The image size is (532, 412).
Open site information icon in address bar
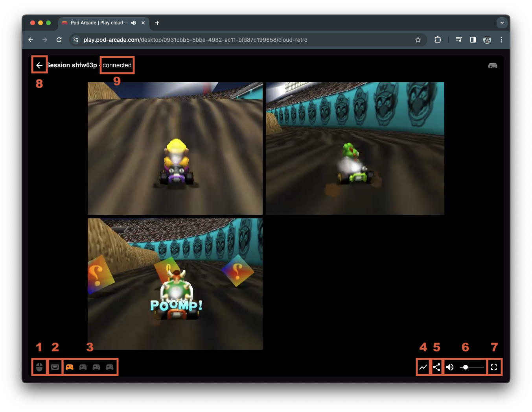[x=76, y=40]
